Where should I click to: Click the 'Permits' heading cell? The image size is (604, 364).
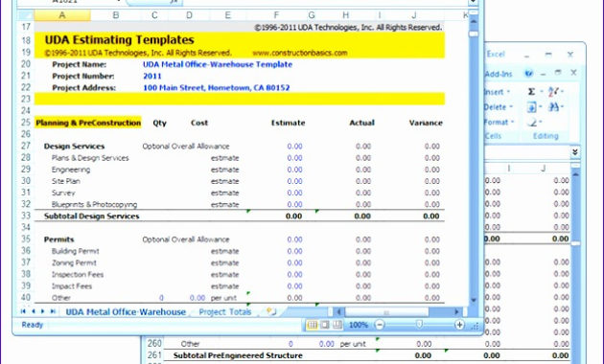point(58,239)
